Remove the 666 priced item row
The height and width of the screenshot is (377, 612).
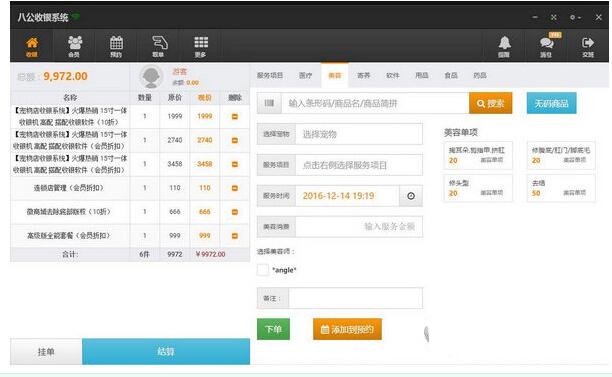click(x=235, y=212)
